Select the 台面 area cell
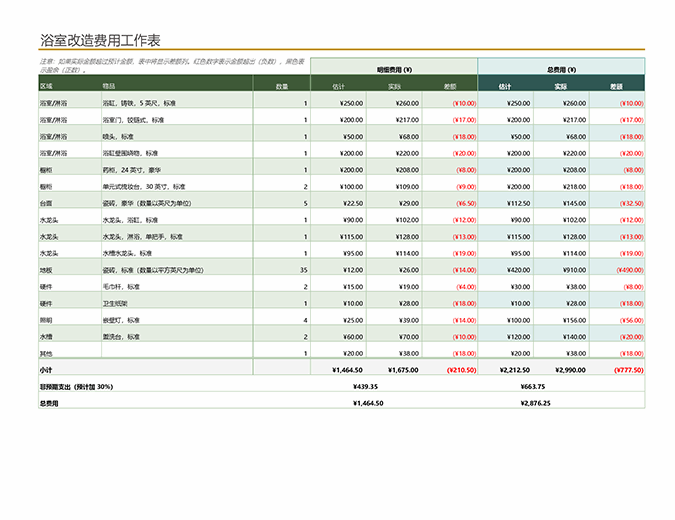Viewport: 675px width, 520px height. [46, 203]
